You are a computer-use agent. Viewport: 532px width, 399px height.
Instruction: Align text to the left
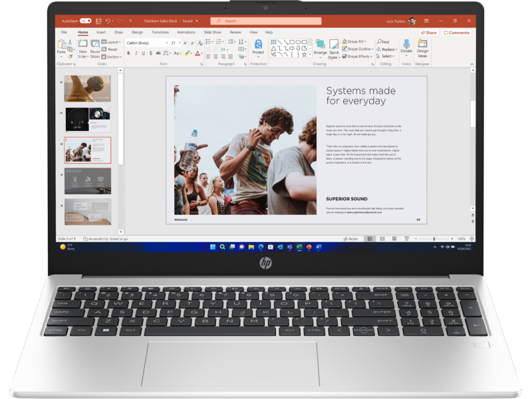point(208,57)
